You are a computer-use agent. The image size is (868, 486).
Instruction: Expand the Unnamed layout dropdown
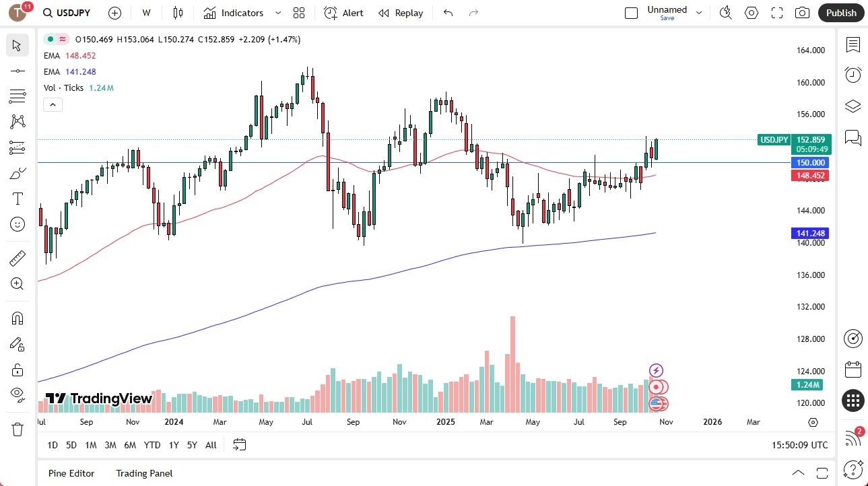pos(698,12)
